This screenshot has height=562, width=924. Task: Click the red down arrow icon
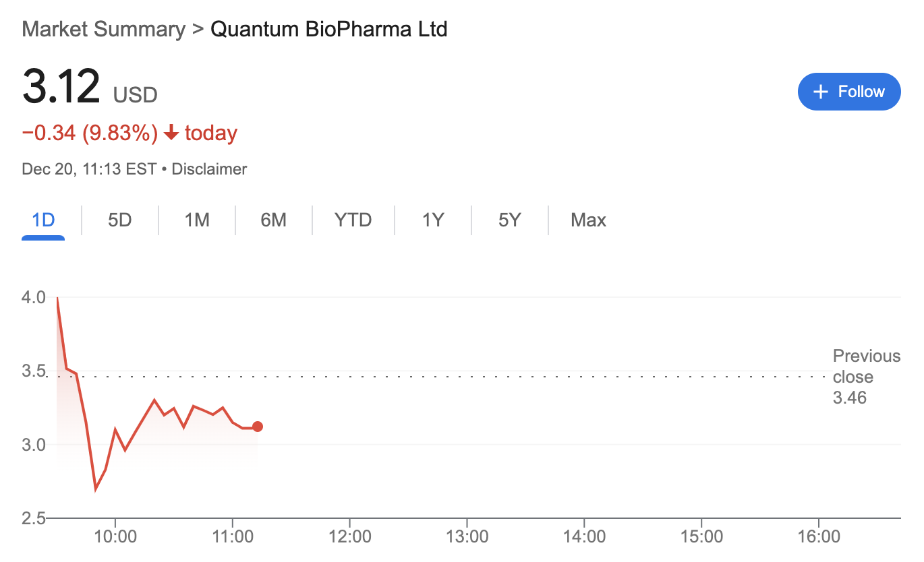pos(171,133)
